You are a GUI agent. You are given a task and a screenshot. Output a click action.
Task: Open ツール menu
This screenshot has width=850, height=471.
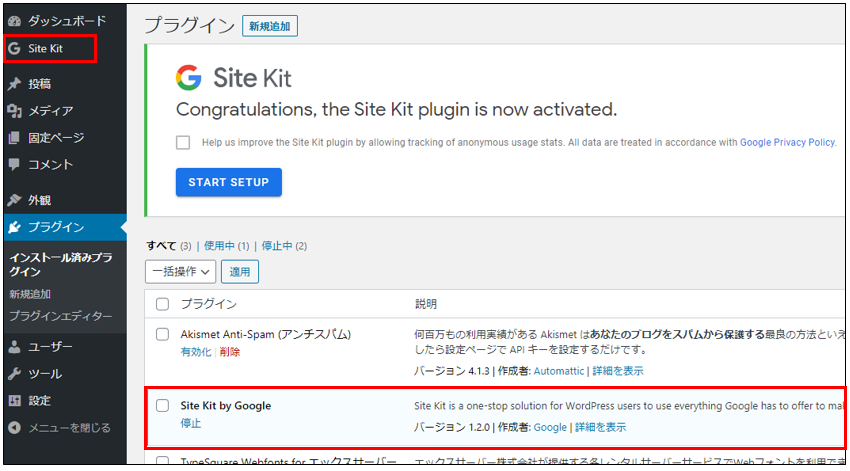coord(45,374)
